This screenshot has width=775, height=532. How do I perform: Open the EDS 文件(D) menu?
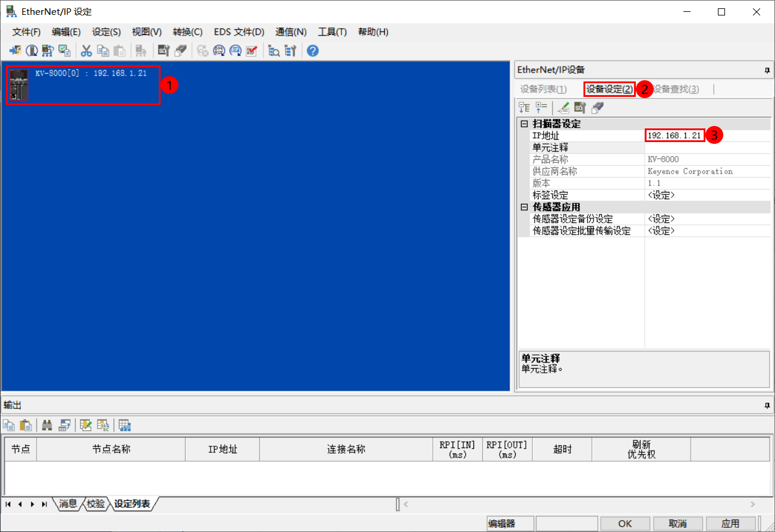coord(239,32)
